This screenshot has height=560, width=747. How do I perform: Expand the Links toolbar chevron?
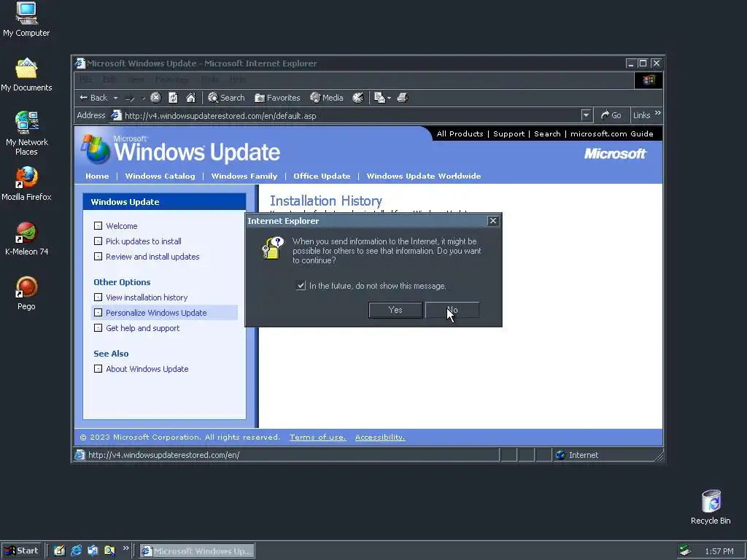click(658, 113)
